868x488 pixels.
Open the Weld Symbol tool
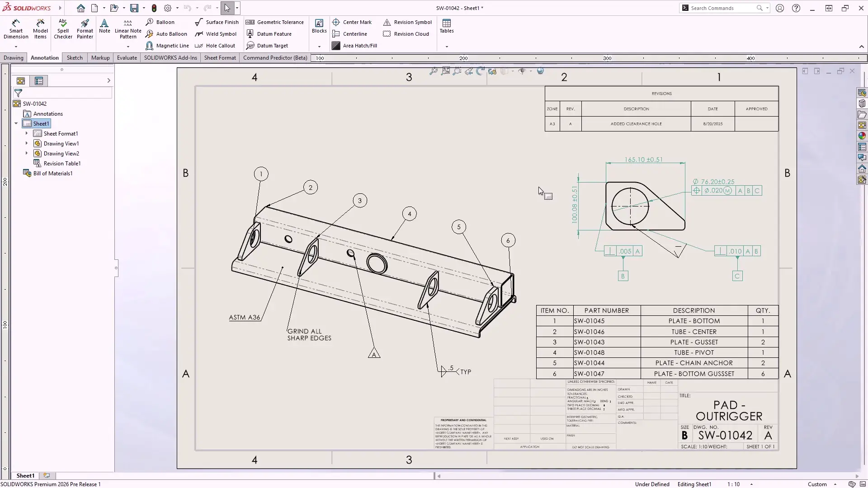[216, 33]
